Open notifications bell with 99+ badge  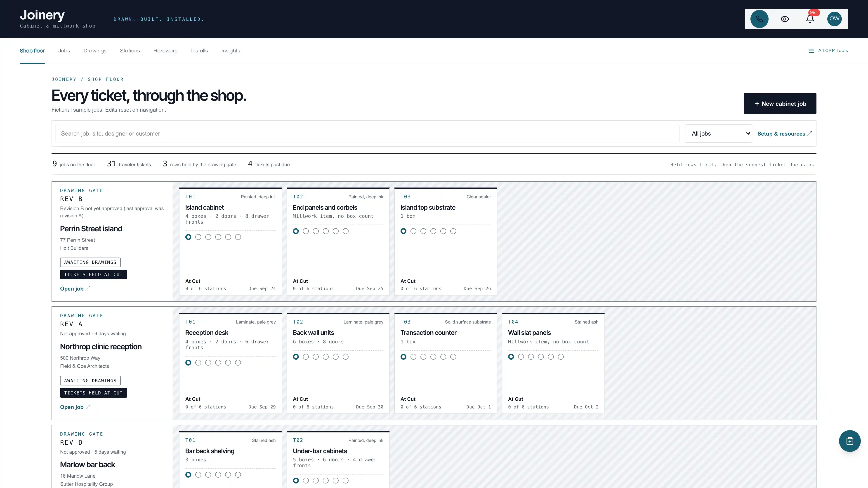810,19
